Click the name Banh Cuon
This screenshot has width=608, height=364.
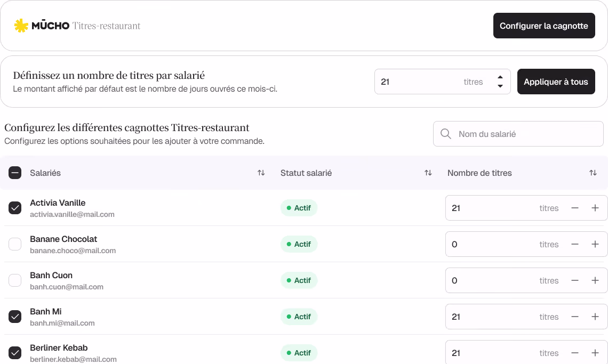[x=51, y=275]
